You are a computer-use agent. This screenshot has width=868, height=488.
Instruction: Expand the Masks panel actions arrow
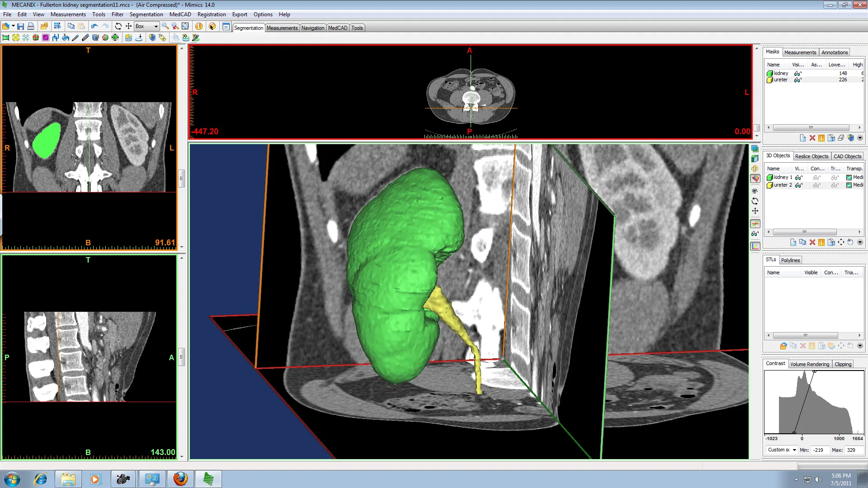[860, 138]
